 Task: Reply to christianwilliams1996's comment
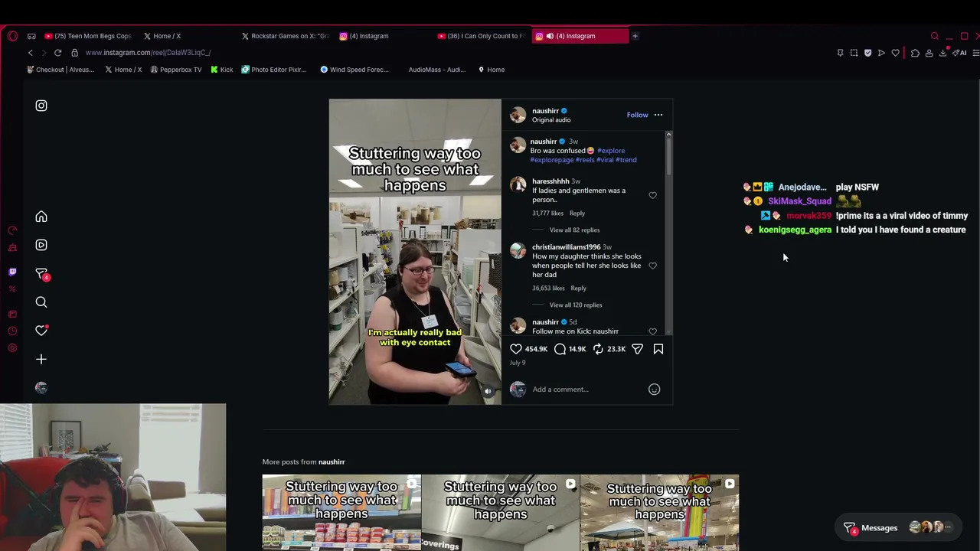[x=578, y=289]
